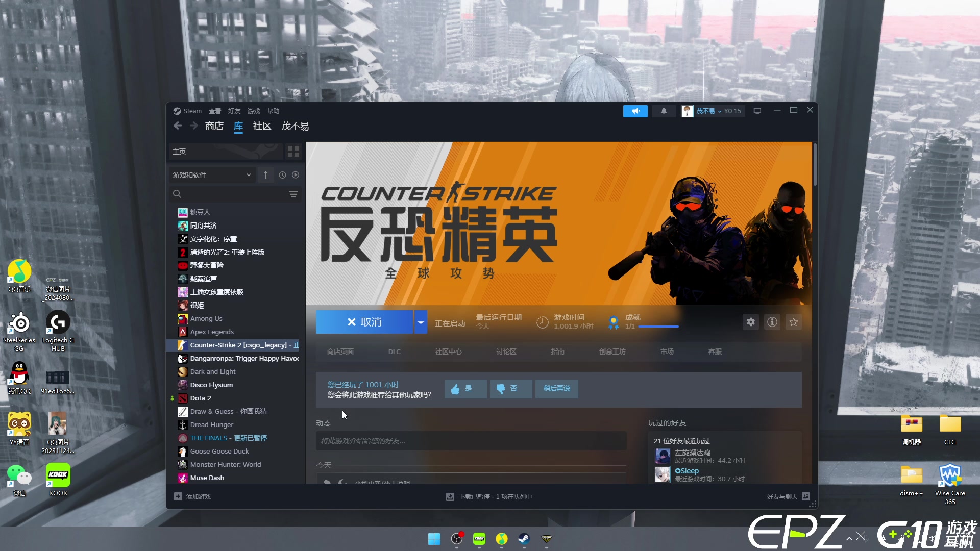The image size is (980, 551).
Task: Open the 好友 menu
Action: [x=234, y=111]
